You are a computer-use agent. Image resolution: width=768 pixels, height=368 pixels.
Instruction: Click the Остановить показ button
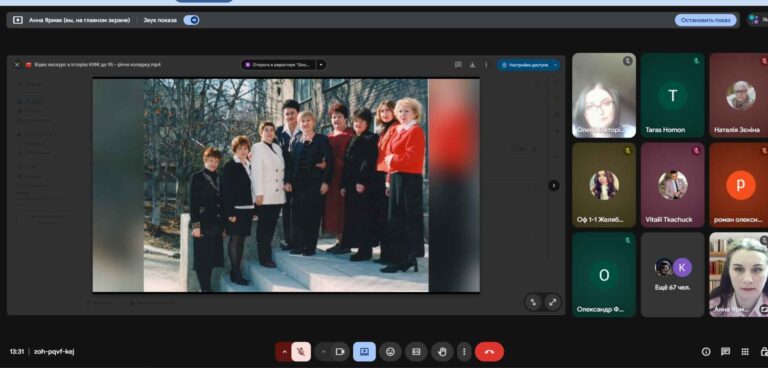pos(705,20)
